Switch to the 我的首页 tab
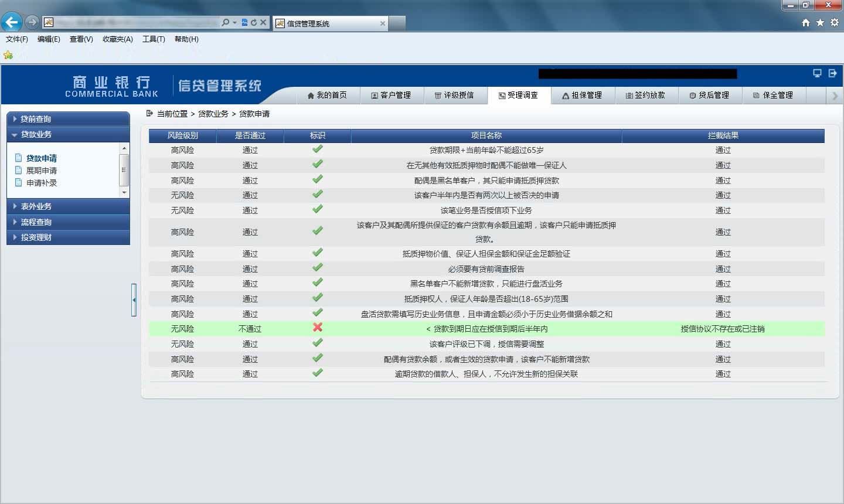The image size is (844, 504). click(x=327, y=96)
